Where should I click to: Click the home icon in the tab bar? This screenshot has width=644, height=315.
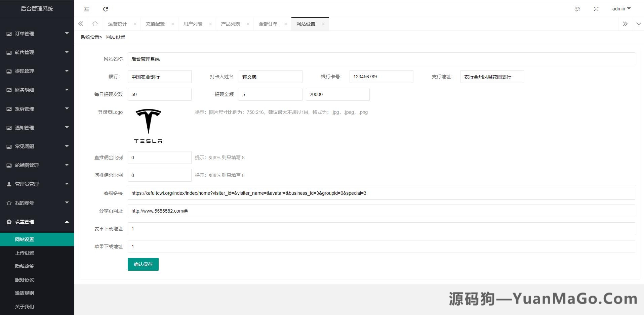pos(95,24)
